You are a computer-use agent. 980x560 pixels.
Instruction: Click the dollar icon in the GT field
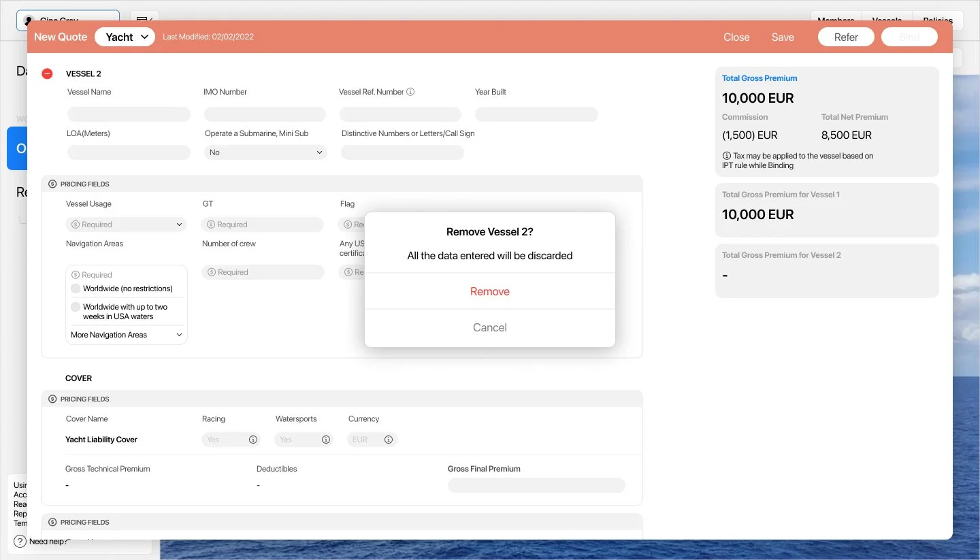point(211,225)
